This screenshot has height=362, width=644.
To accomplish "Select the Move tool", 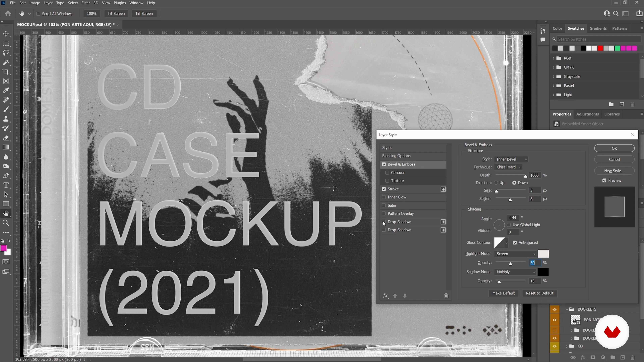I will 6,34.
